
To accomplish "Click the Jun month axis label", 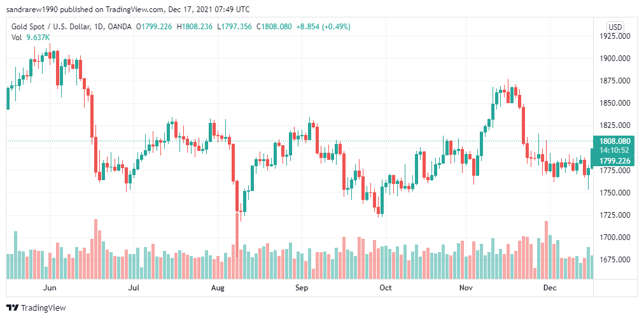I will point(50,288).
